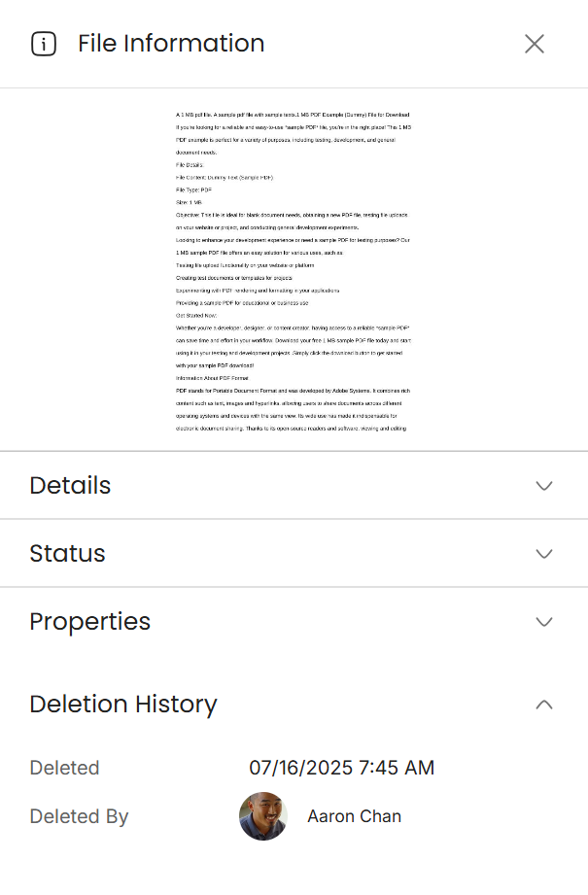
Task: Click the Details section label
Action: coord(70,486)
